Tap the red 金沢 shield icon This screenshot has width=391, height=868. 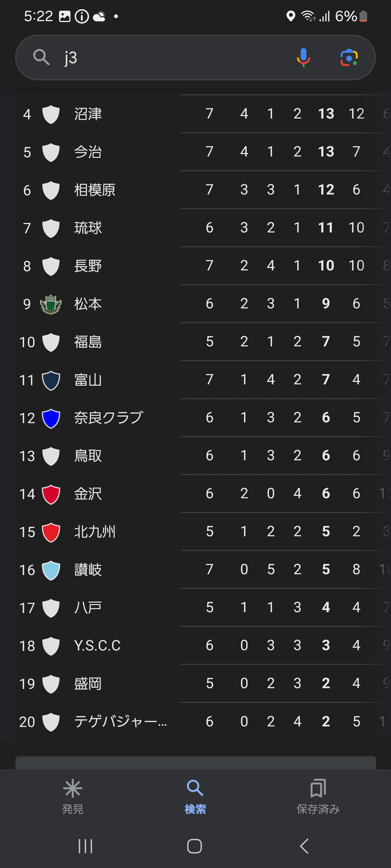click(x=51, y=494)
